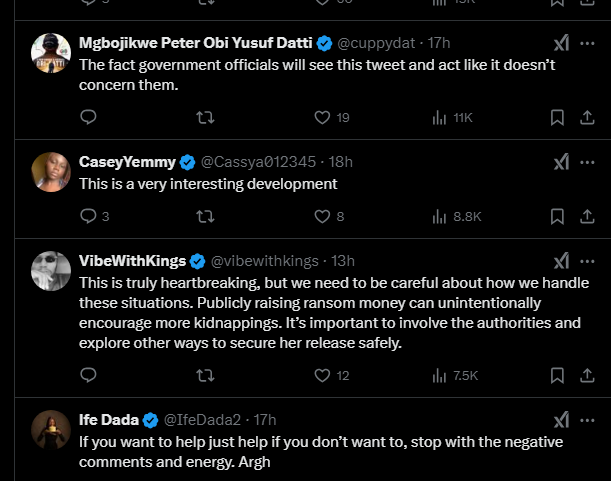Share the VibeWithKings tweet
This screenshot has height=481, width=611.
pos(587,376)
